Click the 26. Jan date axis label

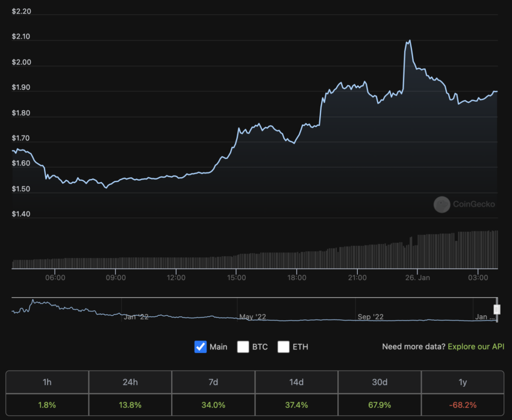click(417, 278)
